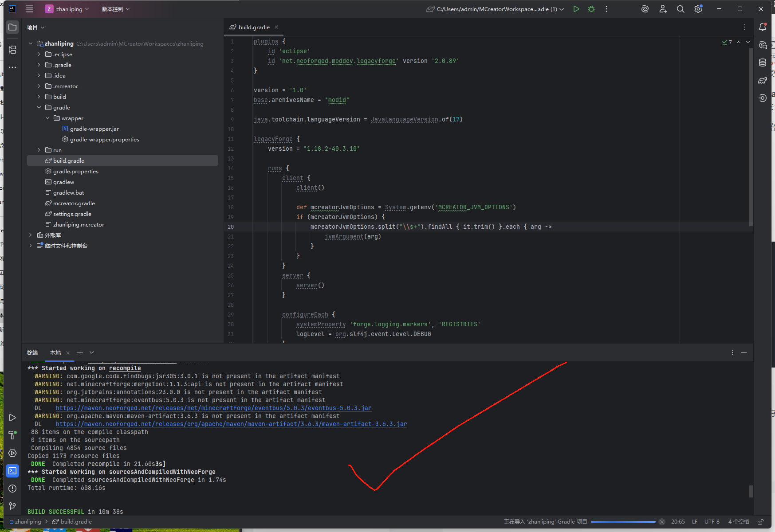Minimize the terminal panel
This screenshot has width=775, height=532.
point(744,352)
